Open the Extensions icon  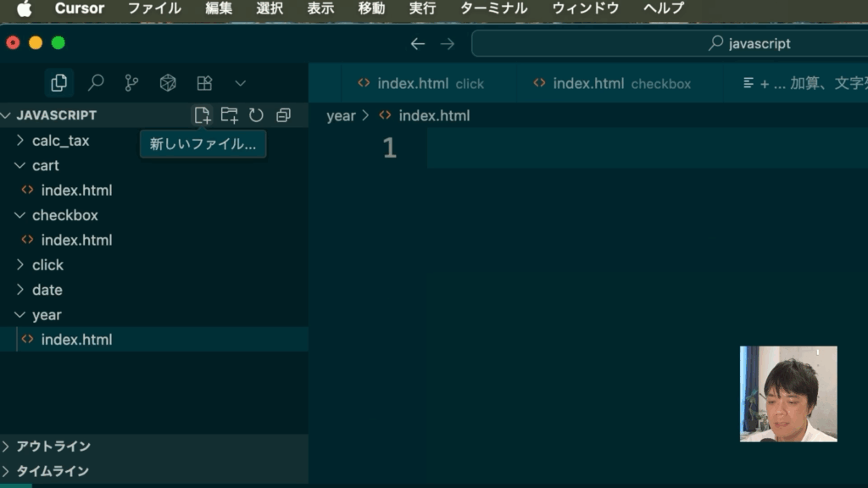coord(204,83)
